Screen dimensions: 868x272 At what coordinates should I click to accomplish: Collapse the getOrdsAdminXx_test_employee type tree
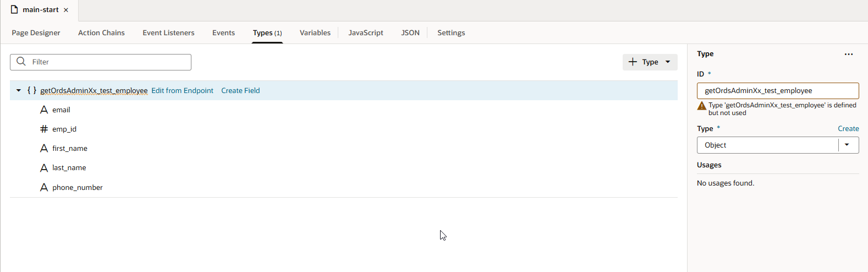pyautogui.click(x=19, y=90)
